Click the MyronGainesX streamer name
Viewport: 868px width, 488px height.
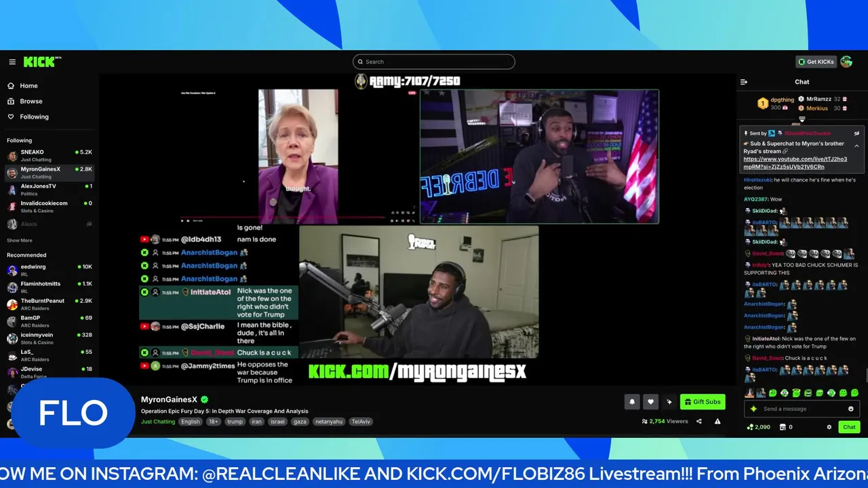[x=169, y=400]
